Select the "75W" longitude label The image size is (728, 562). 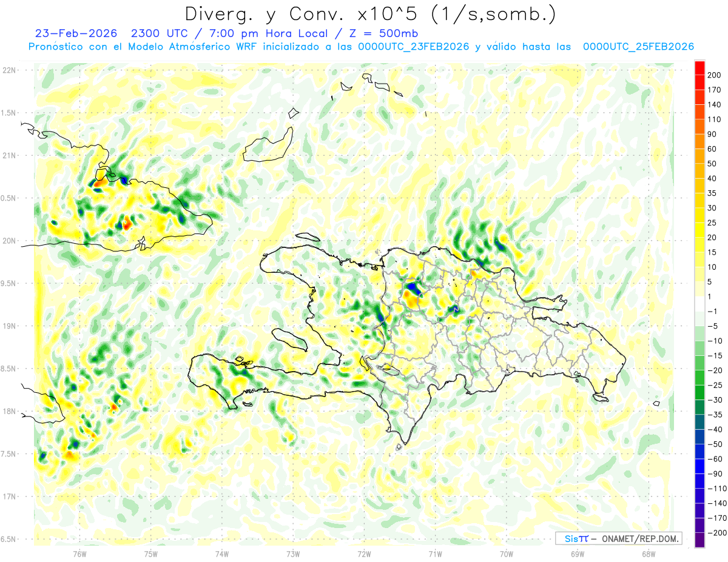click(151, 554)
